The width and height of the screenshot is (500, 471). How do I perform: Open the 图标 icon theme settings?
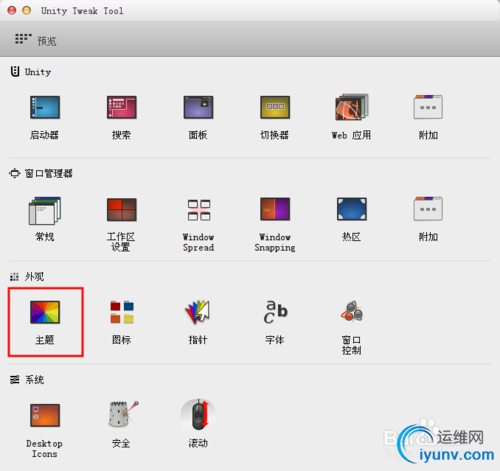pos(121,322)
